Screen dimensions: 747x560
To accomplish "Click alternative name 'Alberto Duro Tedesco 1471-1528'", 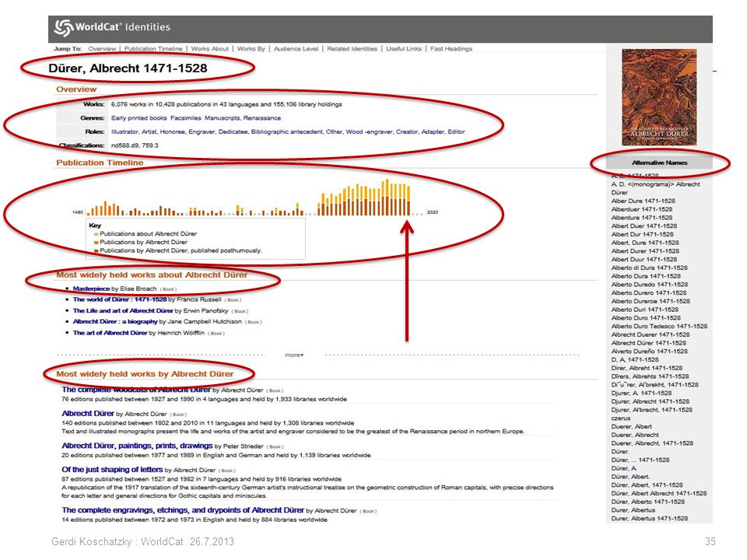I will (659, 327).
